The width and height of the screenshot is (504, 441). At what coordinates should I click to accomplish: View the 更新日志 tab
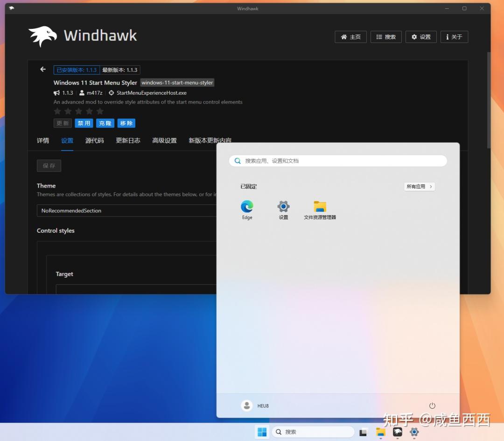click(128, 140)
